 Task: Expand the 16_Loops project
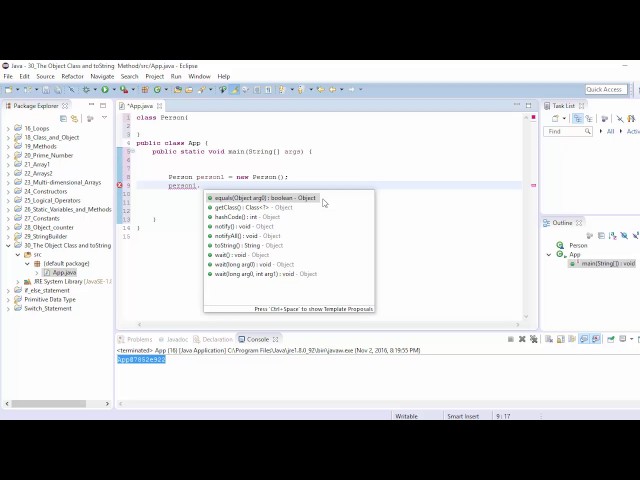(8, 129)
